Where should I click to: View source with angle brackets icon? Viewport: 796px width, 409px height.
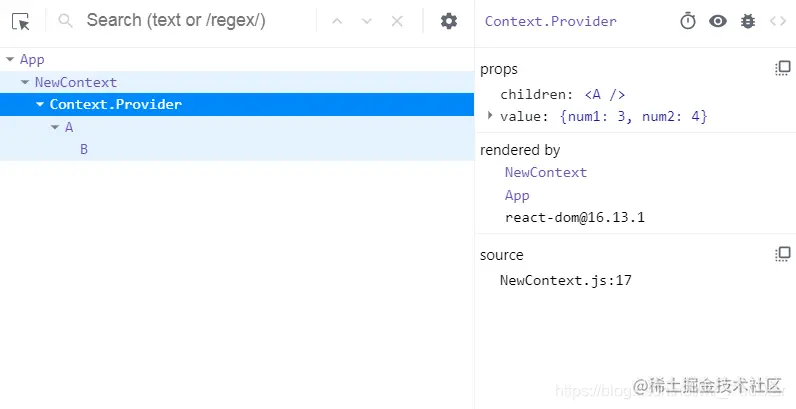[778, 21]
